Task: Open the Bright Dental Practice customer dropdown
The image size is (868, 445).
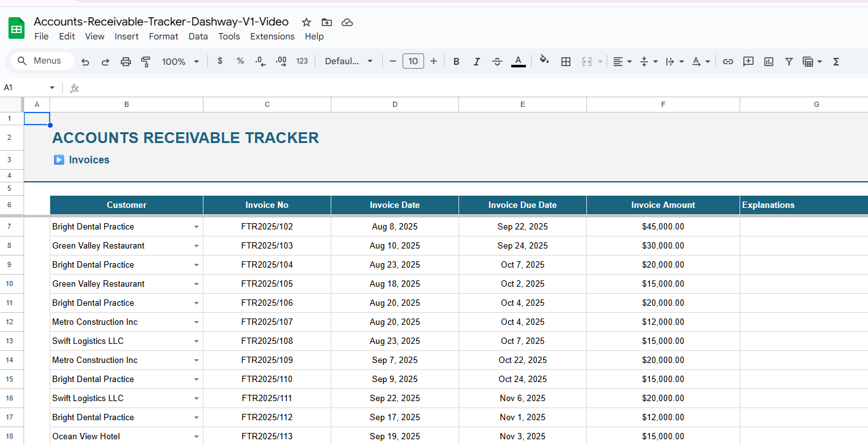Action: point(196,226)
